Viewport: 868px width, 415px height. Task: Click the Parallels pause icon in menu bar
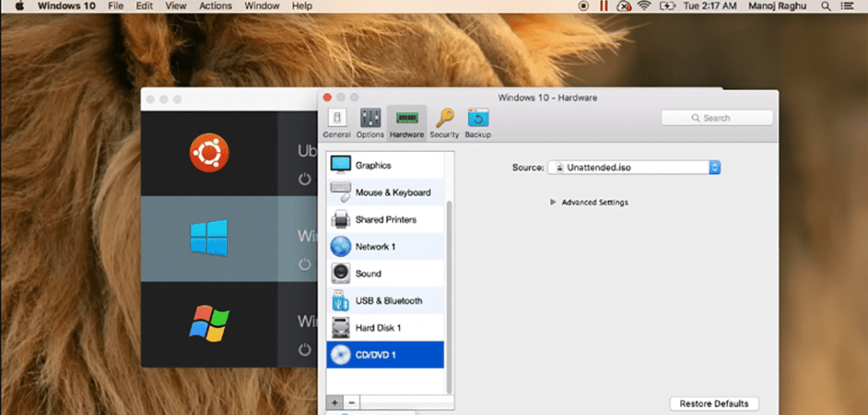(603, 6)
